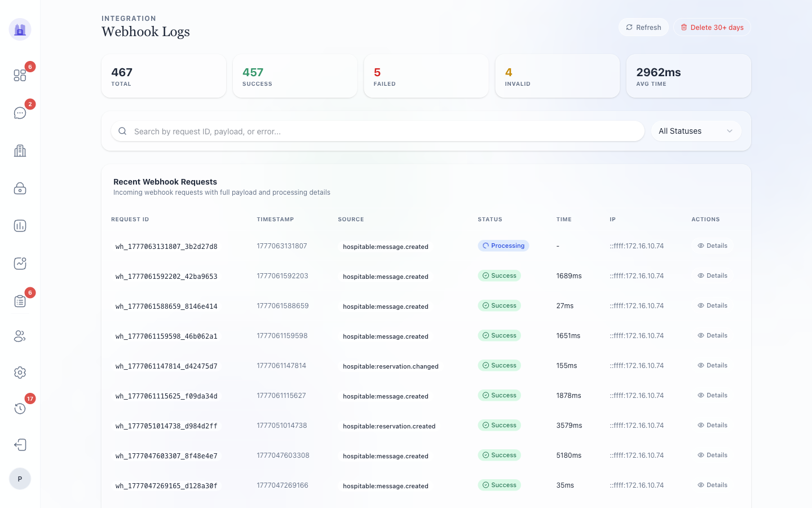Screen dimensions: 812x508
Task: Click the Source column header
Action: coord(351,219)
